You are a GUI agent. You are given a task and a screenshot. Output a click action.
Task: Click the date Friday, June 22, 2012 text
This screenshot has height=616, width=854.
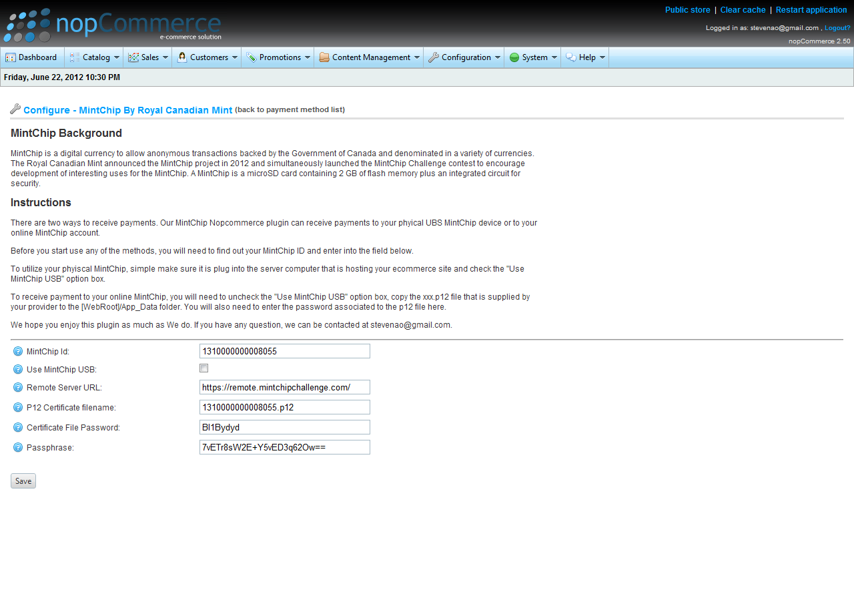pos(62,77)
